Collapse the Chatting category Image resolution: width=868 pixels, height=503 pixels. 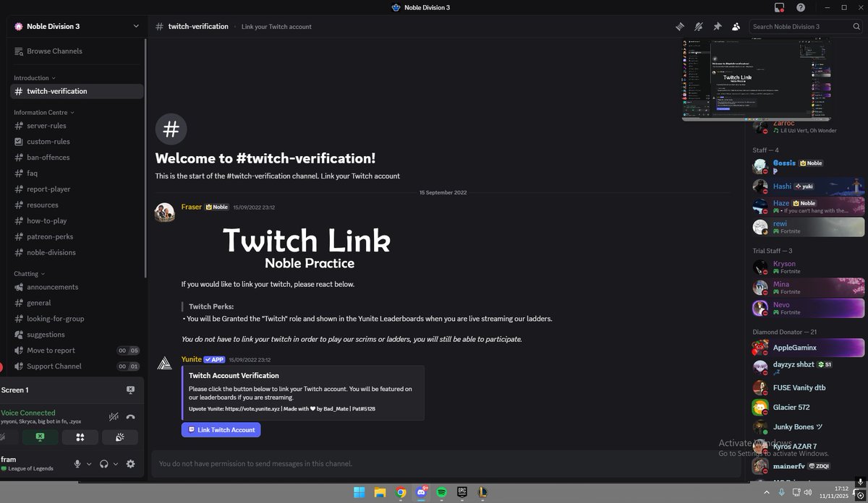[x=29, y=274]
